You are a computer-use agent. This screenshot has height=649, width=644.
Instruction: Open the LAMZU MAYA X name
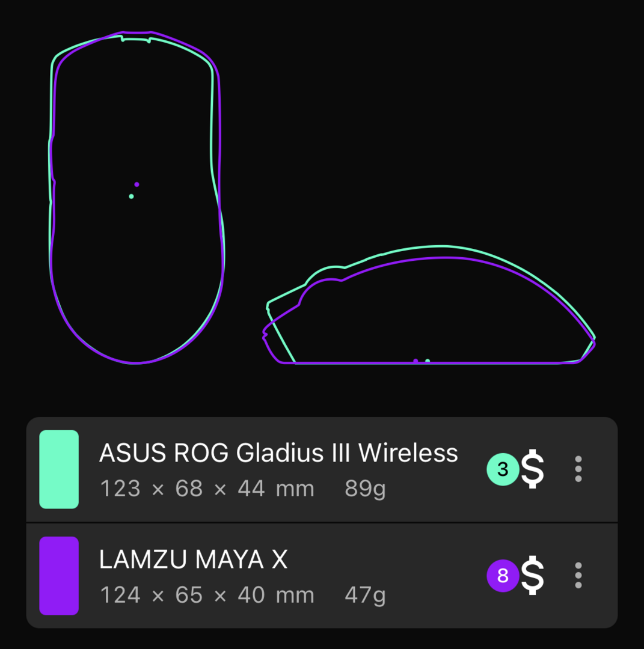tap(193, 559)
